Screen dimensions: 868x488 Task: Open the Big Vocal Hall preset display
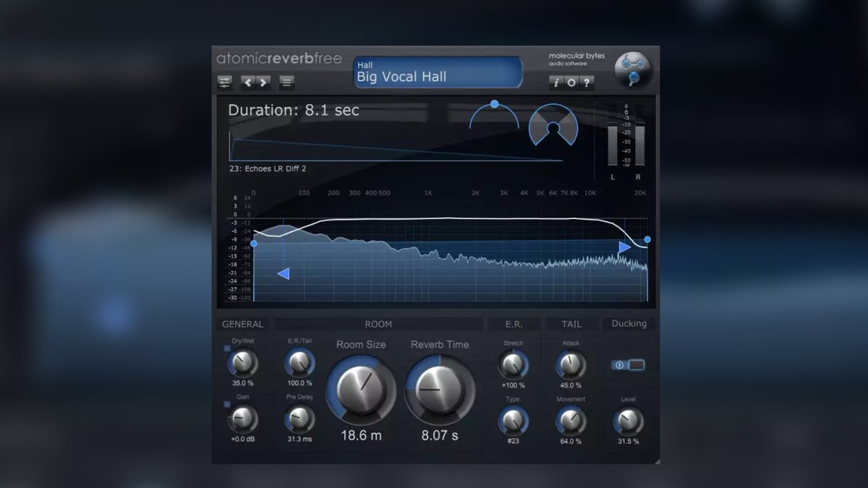(438, 72)
